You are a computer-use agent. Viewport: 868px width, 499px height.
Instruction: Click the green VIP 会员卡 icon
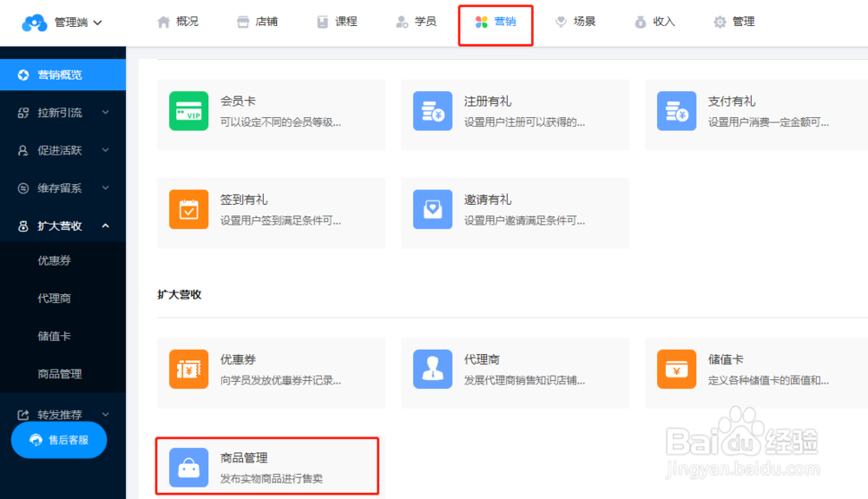point(188,111)
